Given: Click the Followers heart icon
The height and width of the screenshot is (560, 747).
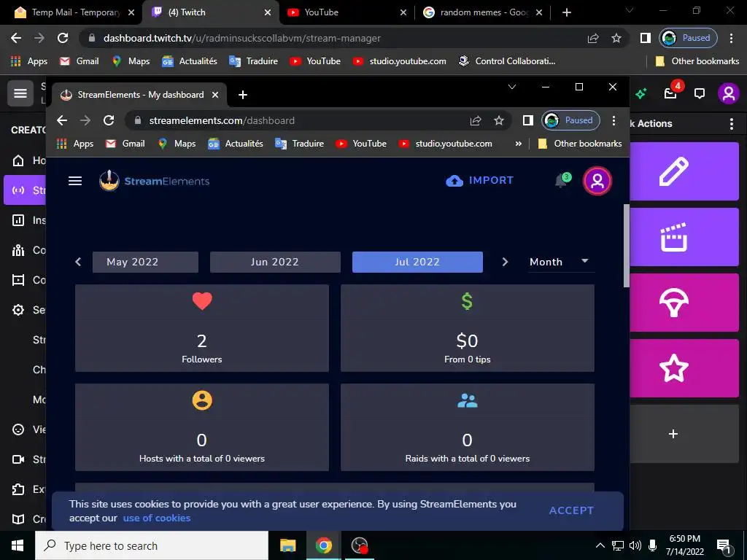Looking at the screenshot, I should coord(202,301).
